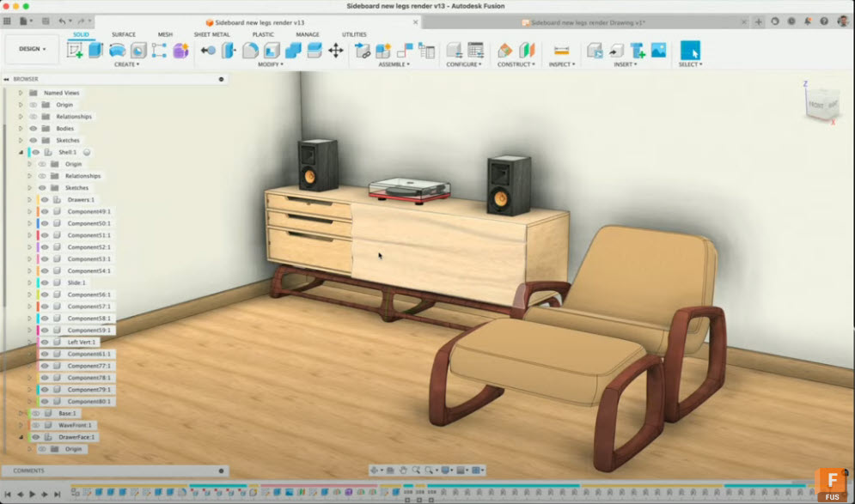Switch to the SURFACE tab
855x504 pixels.
pyautogui.click(x=123, y=34)
